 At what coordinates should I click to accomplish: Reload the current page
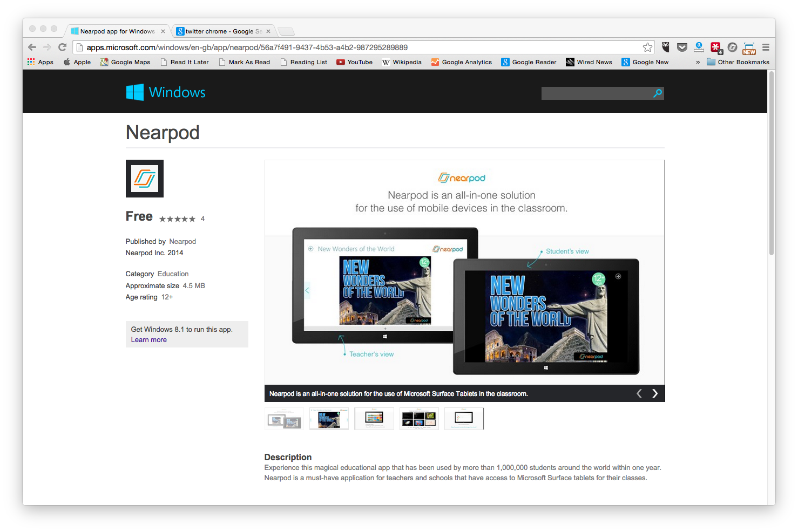pyautogui.click(x=62, y=47)
